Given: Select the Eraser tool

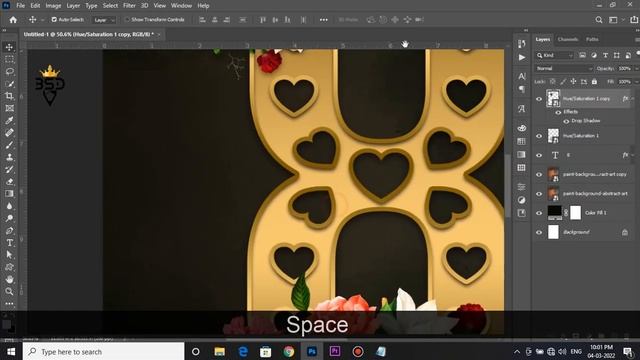Looking at the screenshot, I should pos(9,182).
